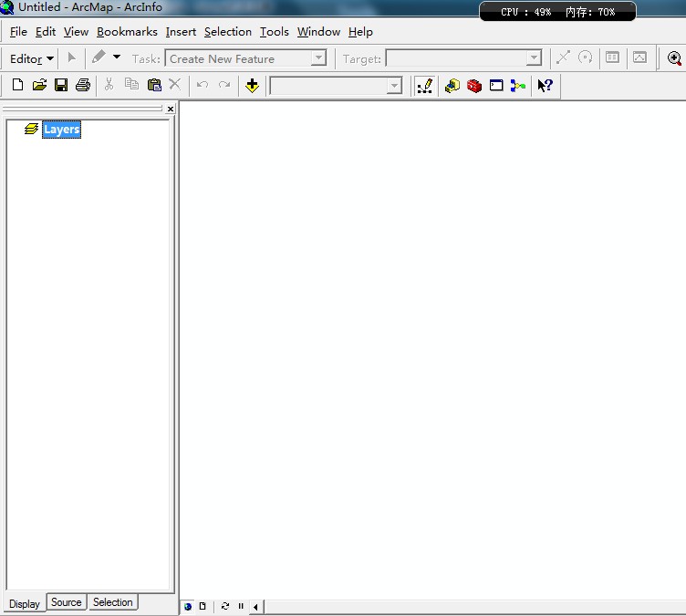Open the ModelBuilder icon
Screen dimensions: 686x616
[517, 86]
